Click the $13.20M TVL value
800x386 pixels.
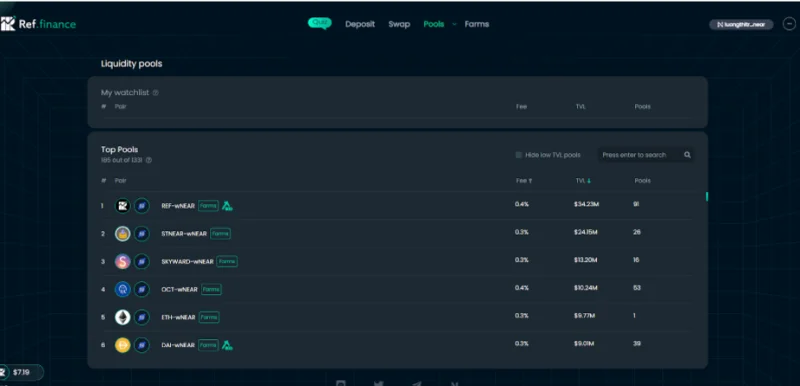(585, 260)
